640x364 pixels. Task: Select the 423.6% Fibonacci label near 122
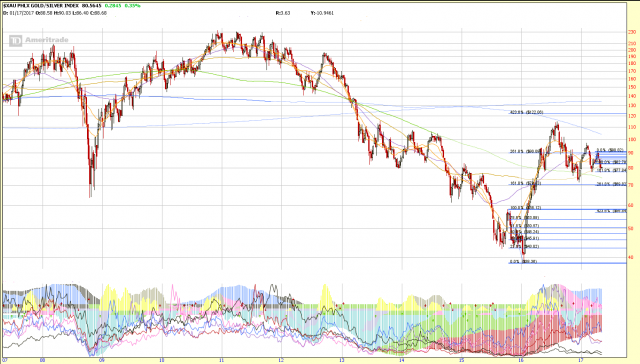[527, 112]
